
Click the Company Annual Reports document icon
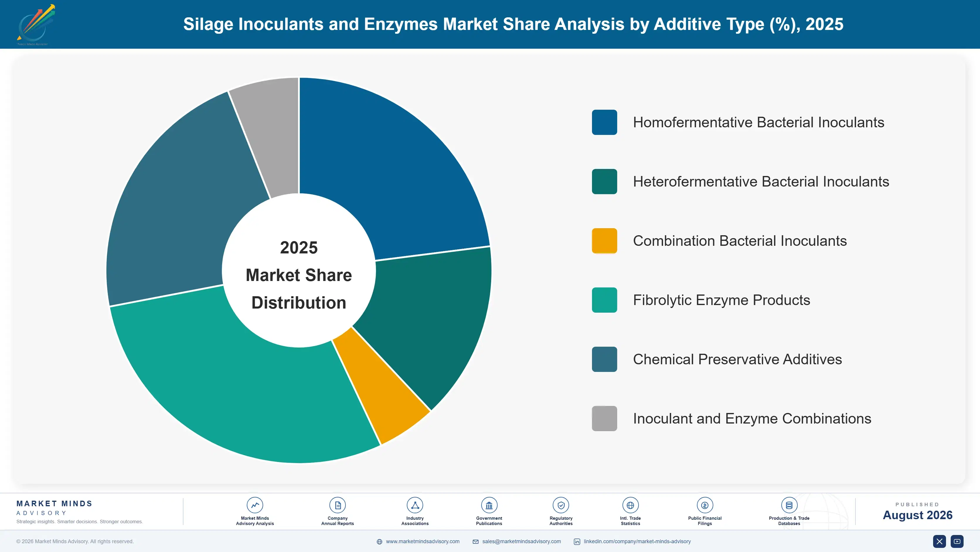337,505
